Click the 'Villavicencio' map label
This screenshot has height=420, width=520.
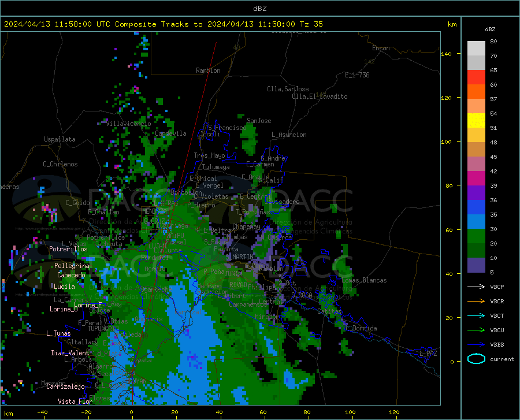point(128,124)
